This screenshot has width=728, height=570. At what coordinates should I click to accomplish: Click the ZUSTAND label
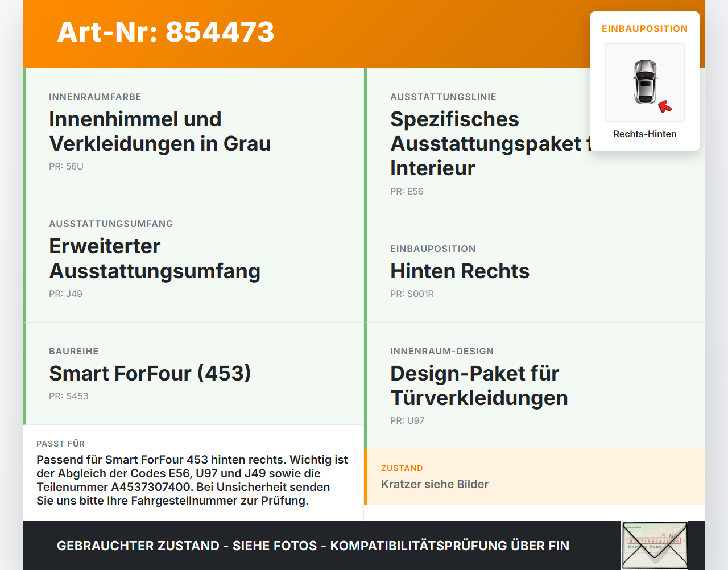pos(402,468)
